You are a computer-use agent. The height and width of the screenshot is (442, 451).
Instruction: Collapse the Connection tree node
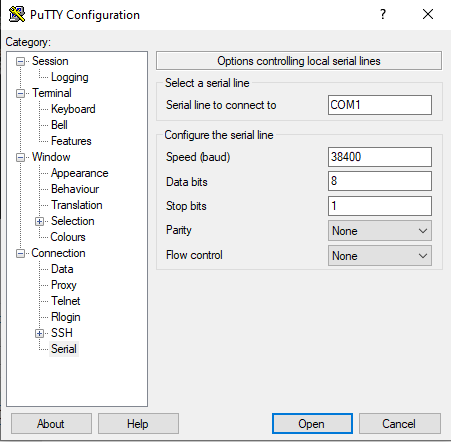pos(21,253)
